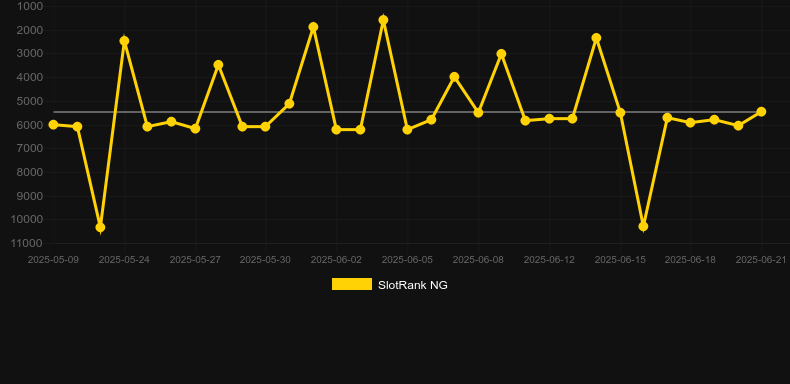Select the data point above 2025-06-08 label
This screenshot has height=384, width=790.
(x=478, y=112)
